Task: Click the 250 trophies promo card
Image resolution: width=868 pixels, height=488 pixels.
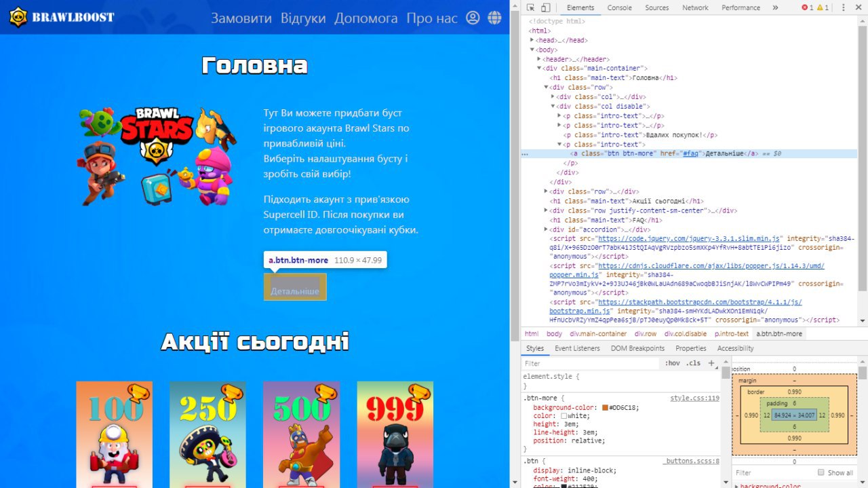Action: click(208, 434)
